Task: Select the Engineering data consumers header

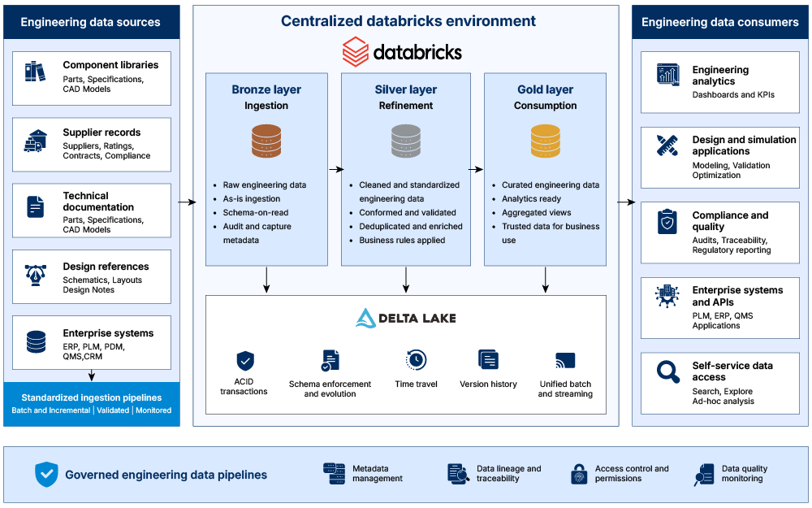Action: point(719,22)
